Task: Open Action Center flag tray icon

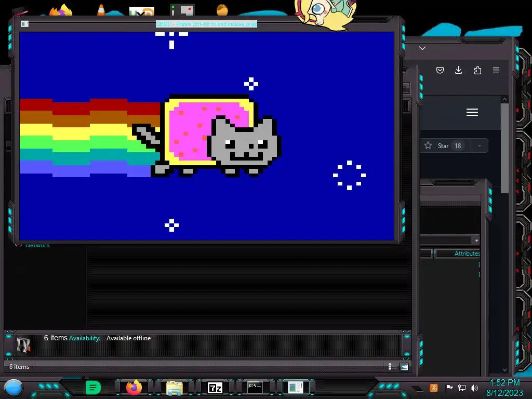Action: (449, 388)
